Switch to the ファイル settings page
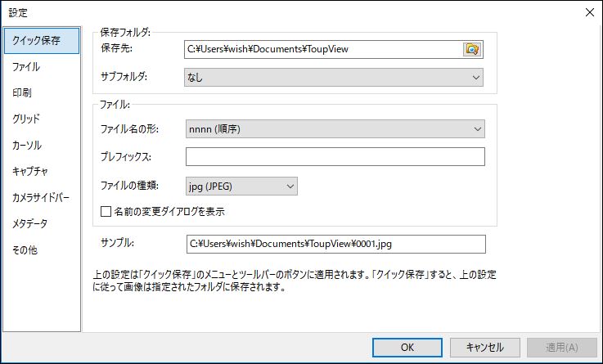This screenshot has width=603, height=364. click(x=26, y=67)
